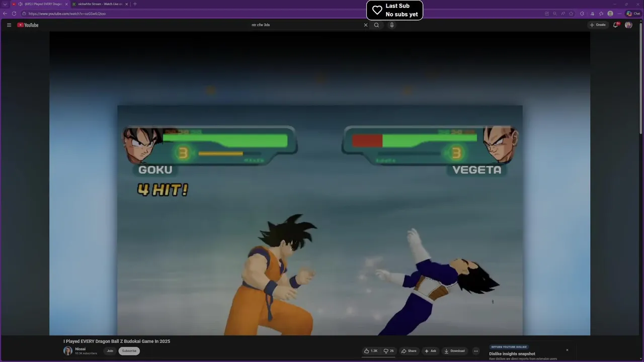Viewport: 644px width, 362px height.
Task: Open Niosai channel avatar
Action: pyautogui.click(x=68, y=351)
